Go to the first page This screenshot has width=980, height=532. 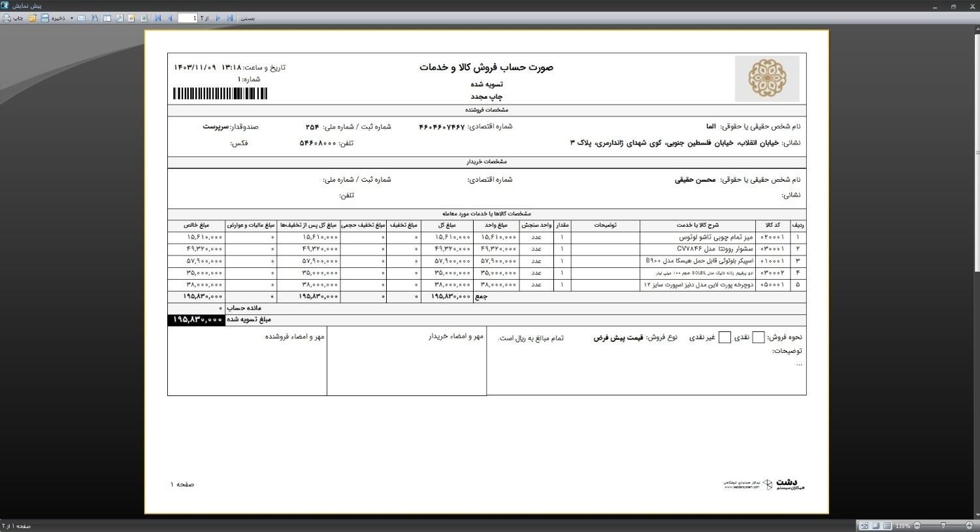[x=158, y=18]
